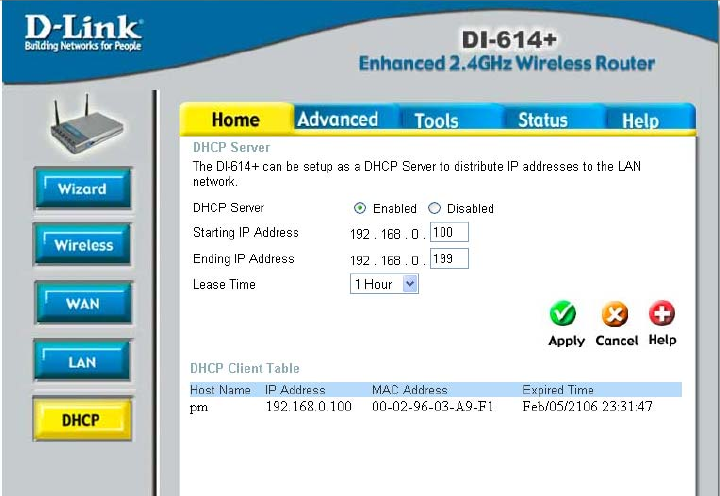Open the Lease Time dropdown

pyautogui.click(x=384, y=284)
